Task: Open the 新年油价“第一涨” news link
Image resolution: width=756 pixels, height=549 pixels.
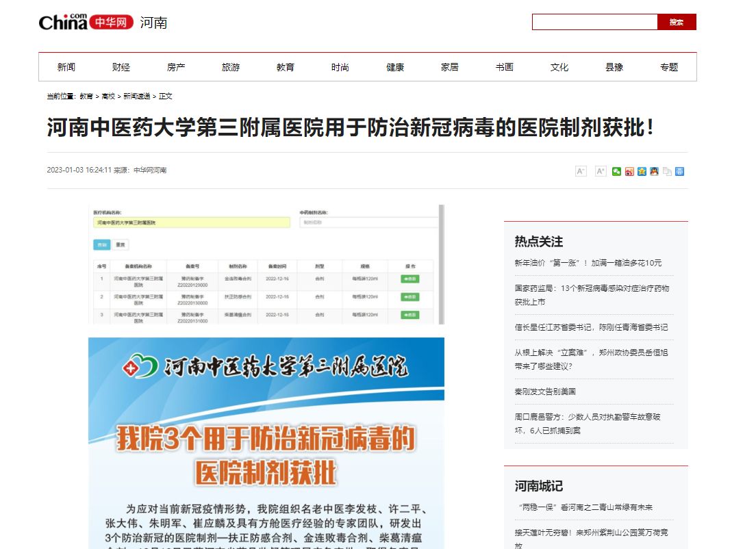Action: click(x=588, y=263)
